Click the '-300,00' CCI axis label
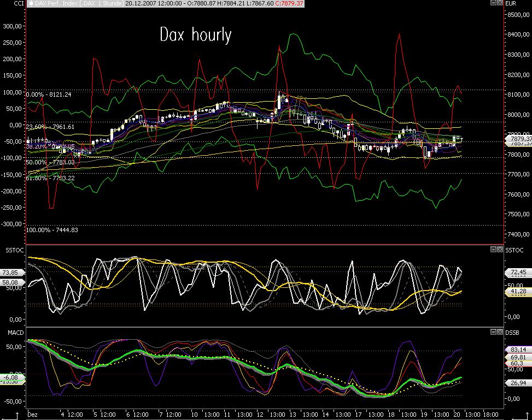The image size is (532, 420). coord(11,224)
